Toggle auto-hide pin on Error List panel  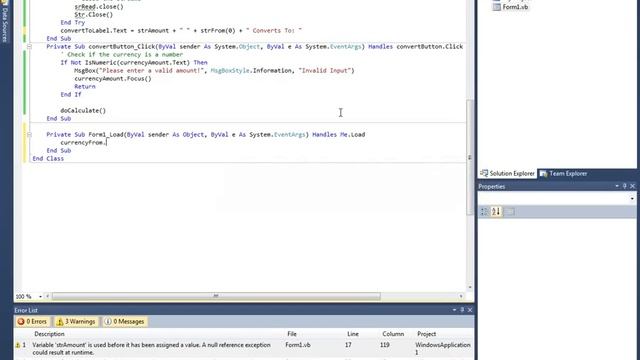(x=462, y=310)
